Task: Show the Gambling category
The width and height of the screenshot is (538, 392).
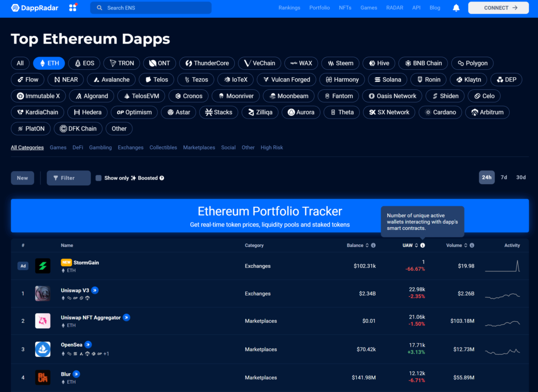Action: tap(100, 147)
